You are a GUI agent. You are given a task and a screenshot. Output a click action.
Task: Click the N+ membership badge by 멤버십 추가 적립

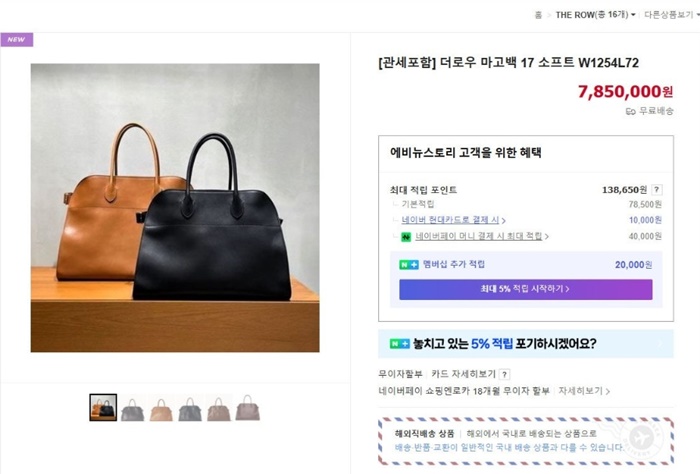pos(408,265)
